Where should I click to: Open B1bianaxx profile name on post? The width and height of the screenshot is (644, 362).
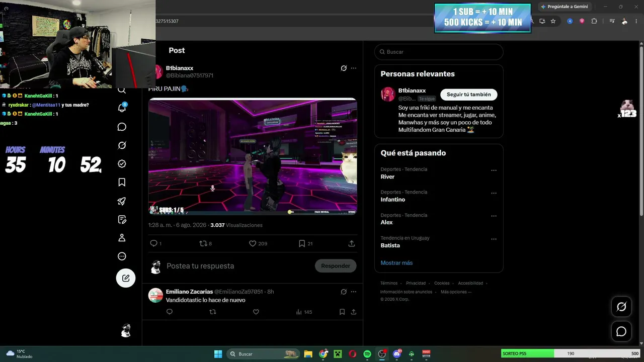click(180, 68)
